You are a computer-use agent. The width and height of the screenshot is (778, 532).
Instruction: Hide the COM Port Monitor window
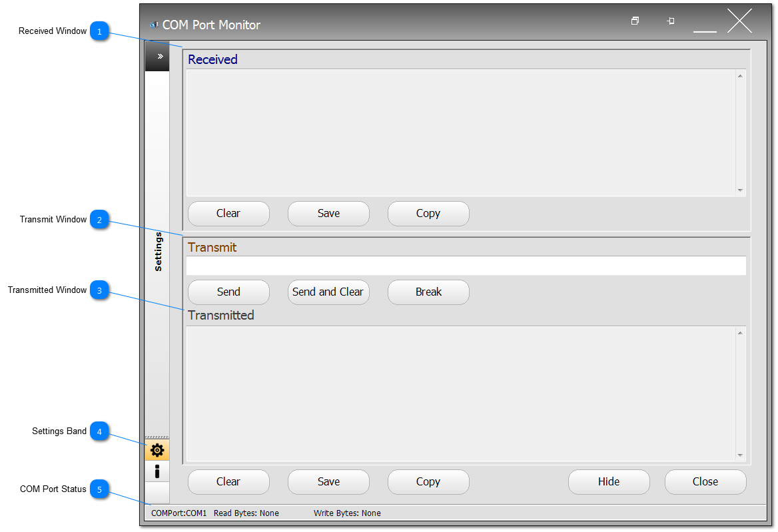608,481
